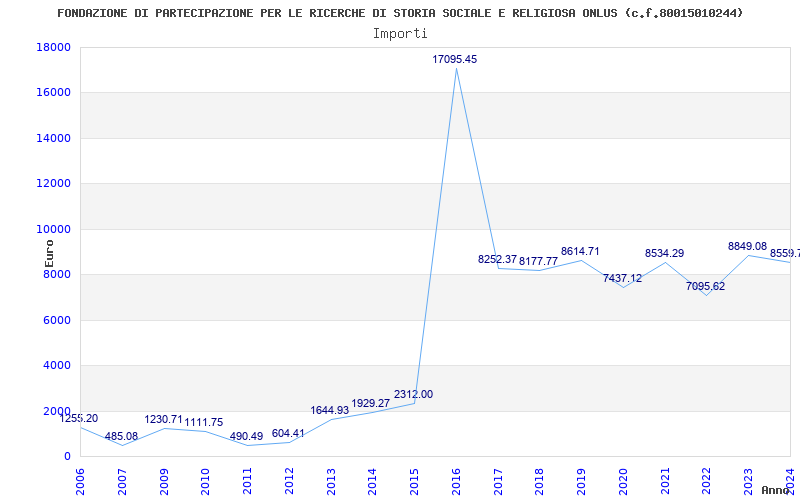Click the 2015 x-axis year label
This screenshot has height=500, width=800.
(414, 481)
